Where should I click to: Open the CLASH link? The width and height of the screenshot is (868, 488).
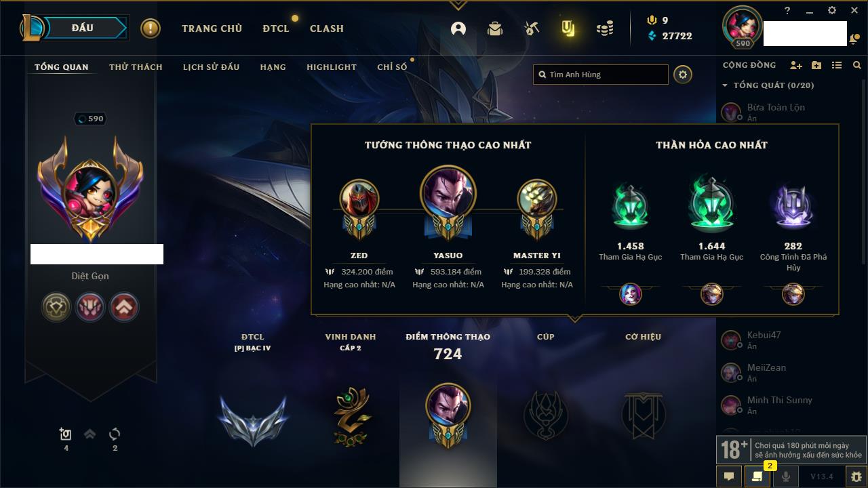(327, 28)
